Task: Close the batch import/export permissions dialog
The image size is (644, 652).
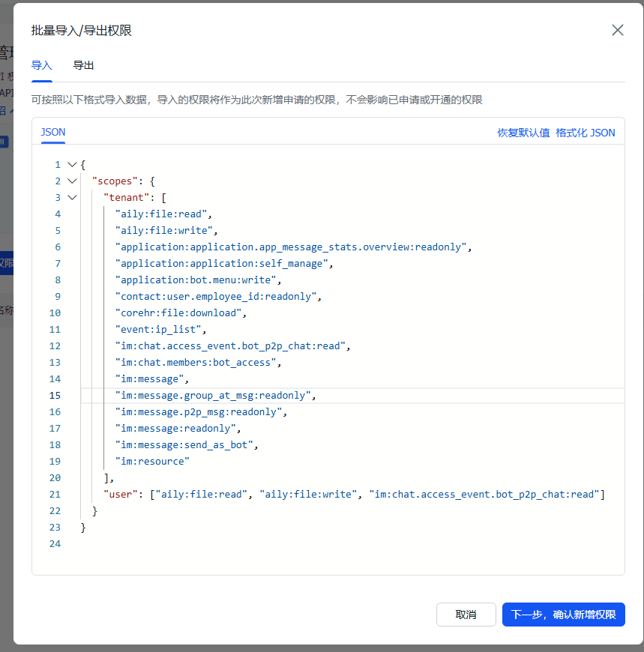Action: [618, 30]
